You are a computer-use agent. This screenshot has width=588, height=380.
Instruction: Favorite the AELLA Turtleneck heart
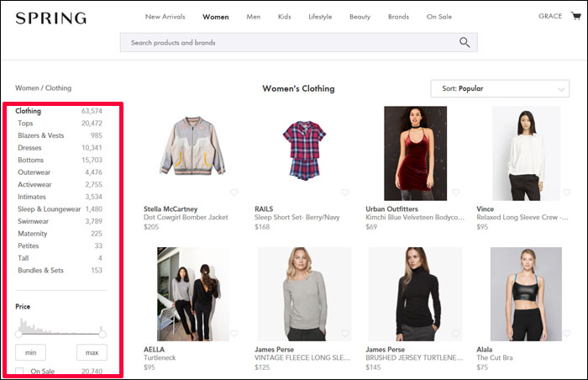pos(234,334)
